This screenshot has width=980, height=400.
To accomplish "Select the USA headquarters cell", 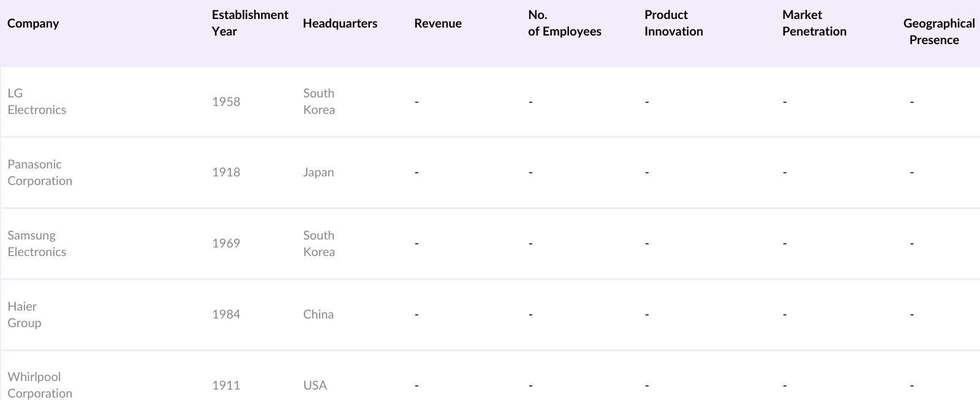I will click(315, 385).
